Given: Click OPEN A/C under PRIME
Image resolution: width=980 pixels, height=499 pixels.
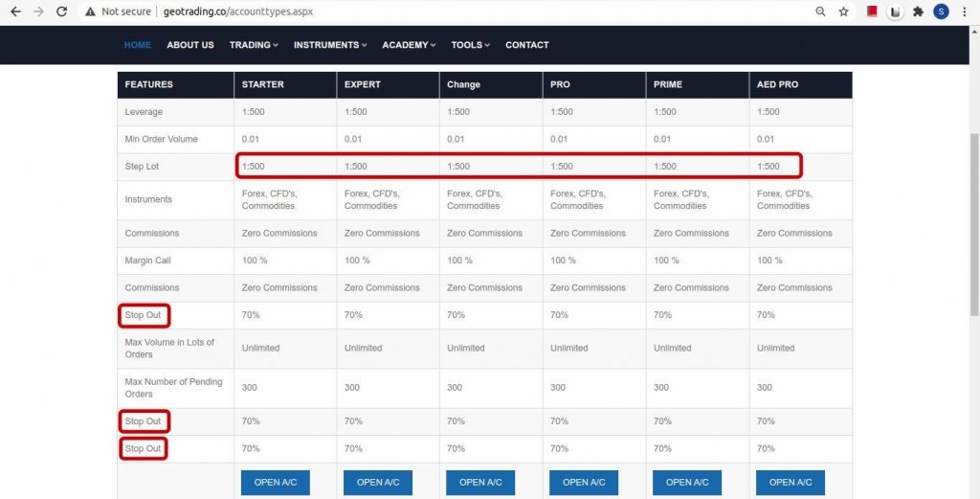Looking at the screenshot, I should point(687,482).
